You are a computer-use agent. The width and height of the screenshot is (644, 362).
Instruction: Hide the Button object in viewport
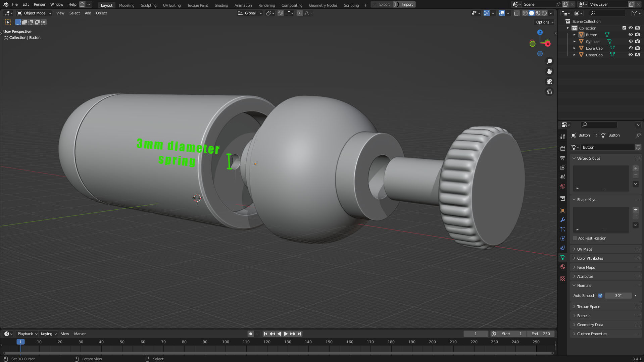point(631,35)
